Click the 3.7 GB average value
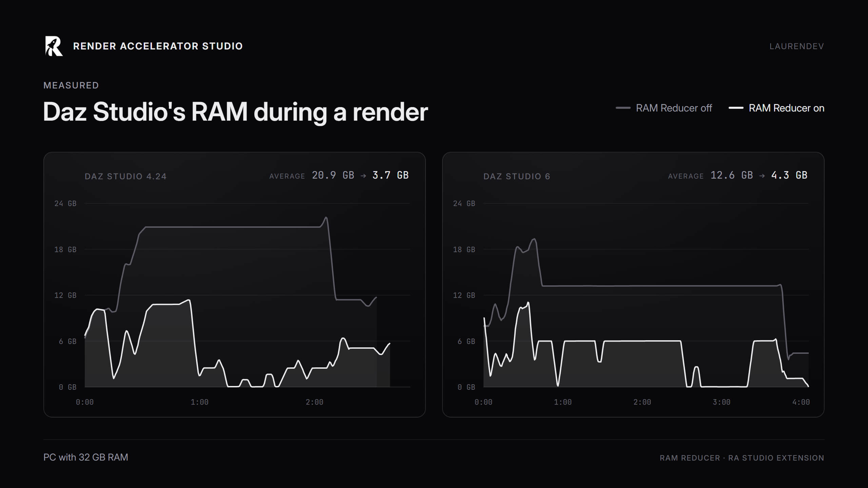The image size is (868, 488). pos(391,175)
